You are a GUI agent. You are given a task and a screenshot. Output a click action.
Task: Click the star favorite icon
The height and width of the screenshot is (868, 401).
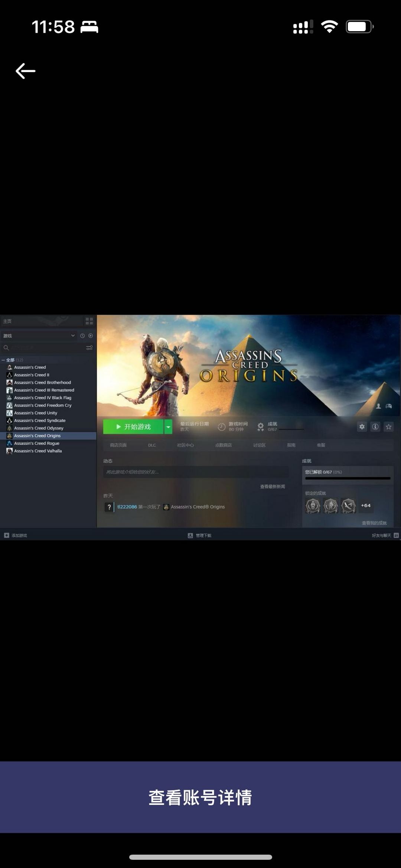pos(389,427)
